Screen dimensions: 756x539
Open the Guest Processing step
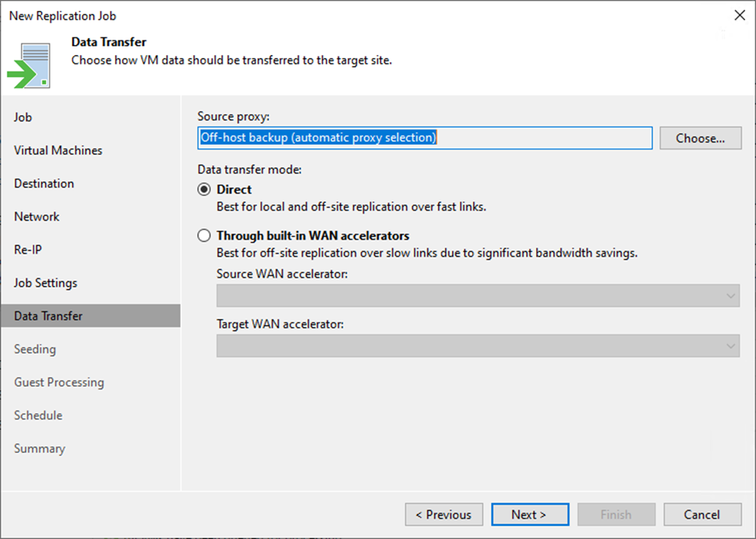59,383
